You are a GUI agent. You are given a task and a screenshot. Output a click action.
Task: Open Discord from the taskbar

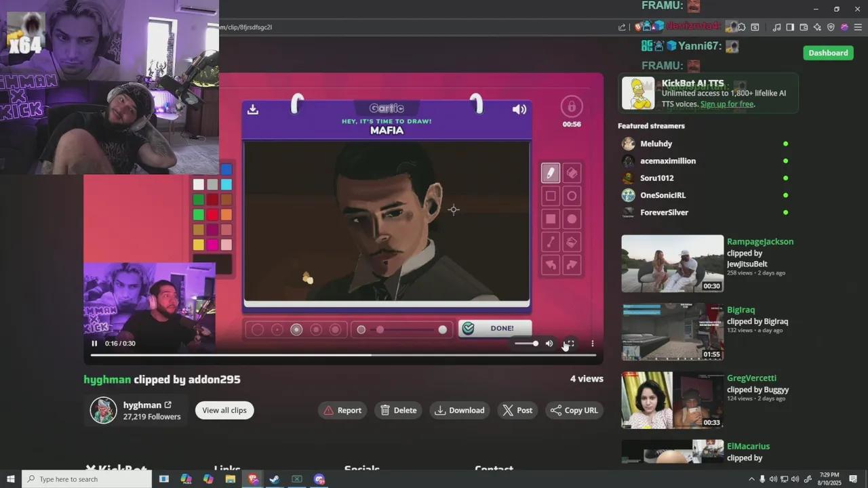pos(319,479)
